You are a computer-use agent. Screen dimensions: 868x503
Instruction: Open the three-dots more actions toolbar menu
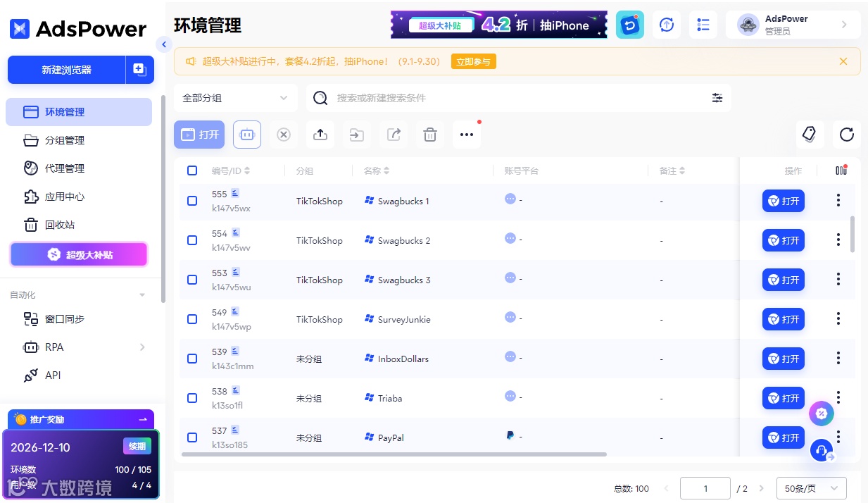point(467,135)
